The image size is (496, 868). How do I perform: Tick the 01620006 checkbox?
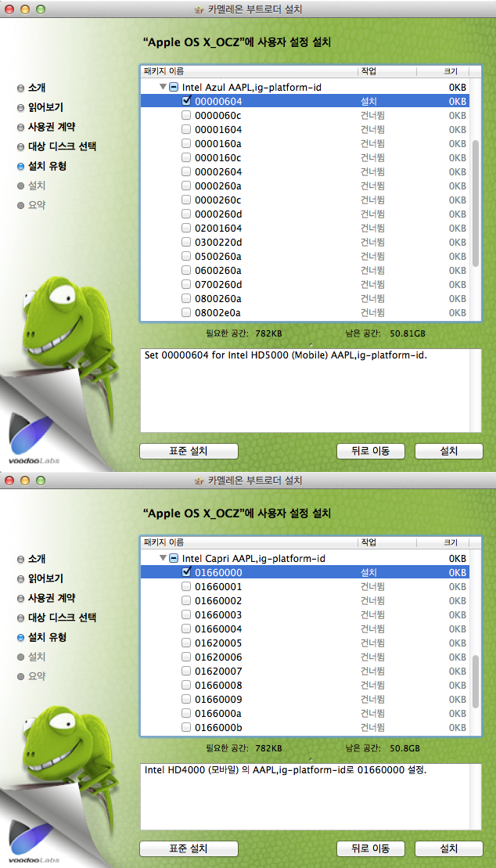click(x=186, y=657)
